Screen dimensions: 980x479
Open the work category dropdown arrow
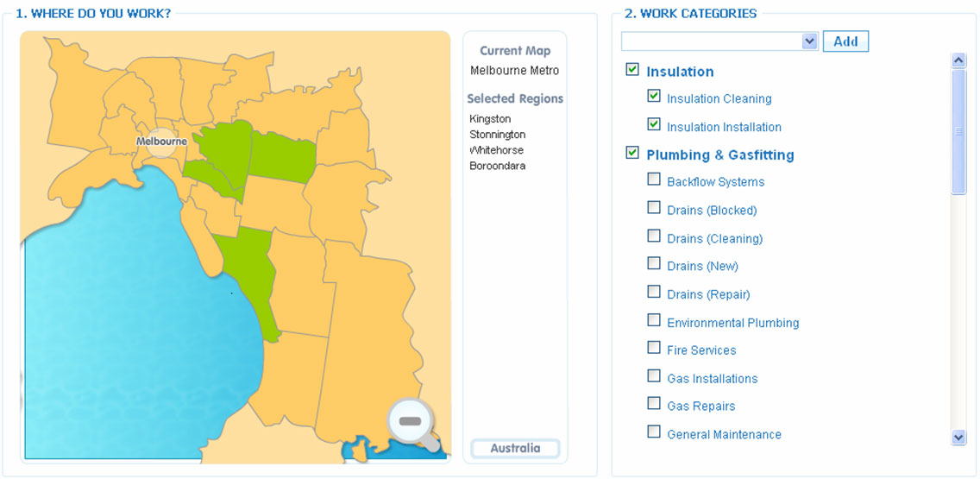810,41
